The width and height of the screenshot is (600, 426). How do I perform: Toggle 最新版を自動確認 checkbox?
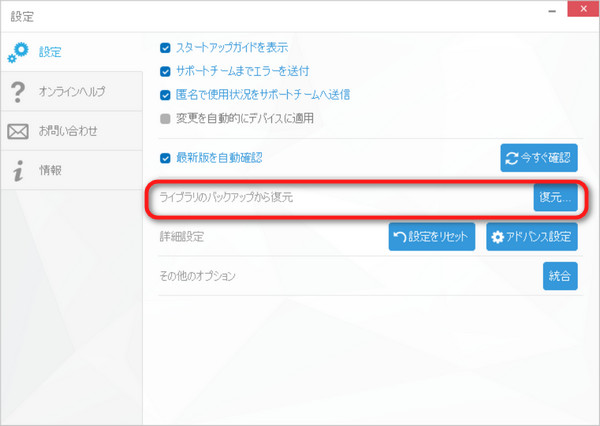(166, 158)
